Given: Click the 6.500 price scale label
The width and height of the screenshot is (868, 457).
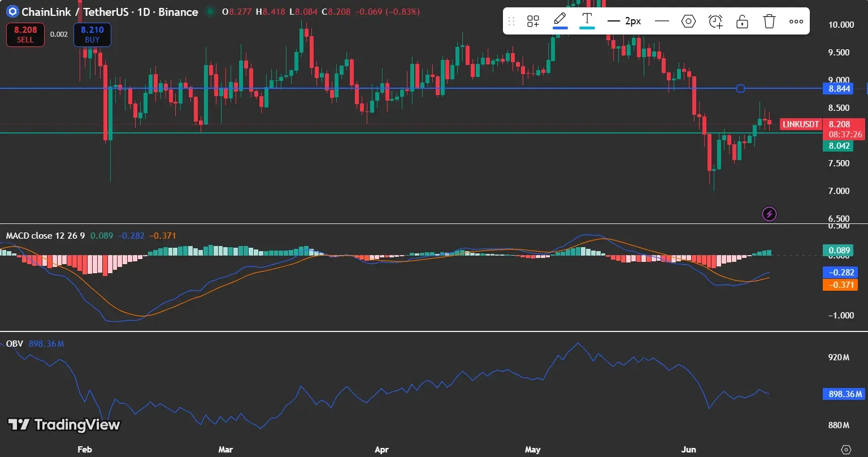Looking at the screenshot, I should [839, 219].
